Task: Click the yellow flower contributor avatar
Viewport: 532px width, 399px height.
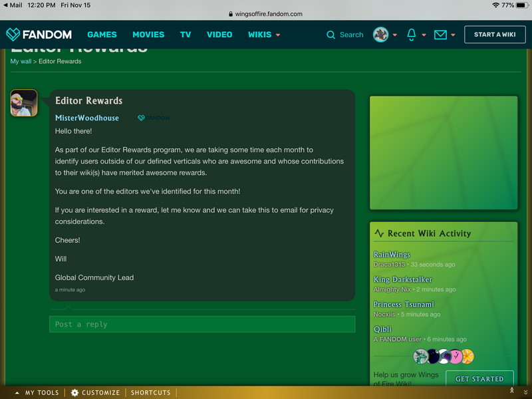Action: coord(467,356)
